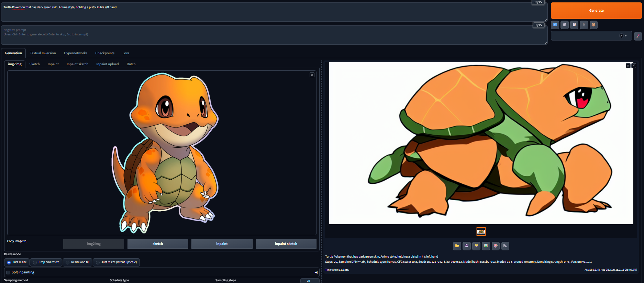Click the zip archive box icon
644x283 pixels.
point(476,246)
